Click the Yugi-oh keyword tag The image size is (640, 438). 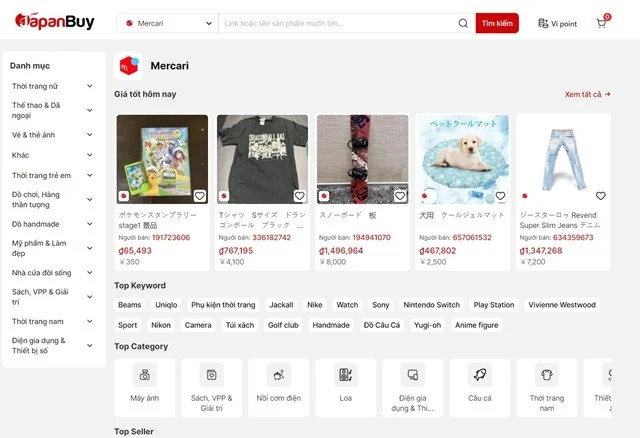(x=427, y=325)
